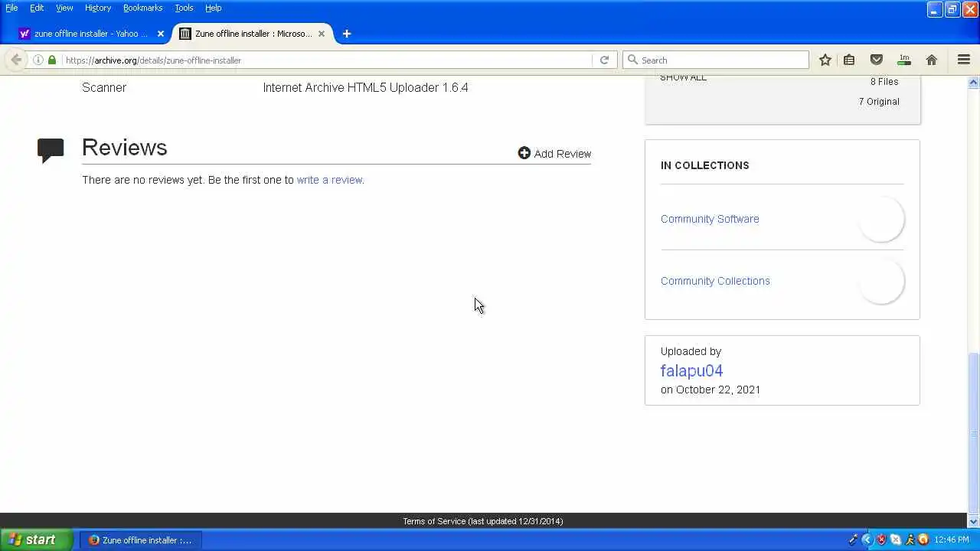This screenshot has height=551, width=980.
Task: Click the orange circular tray icon
Action: (923, 540)
